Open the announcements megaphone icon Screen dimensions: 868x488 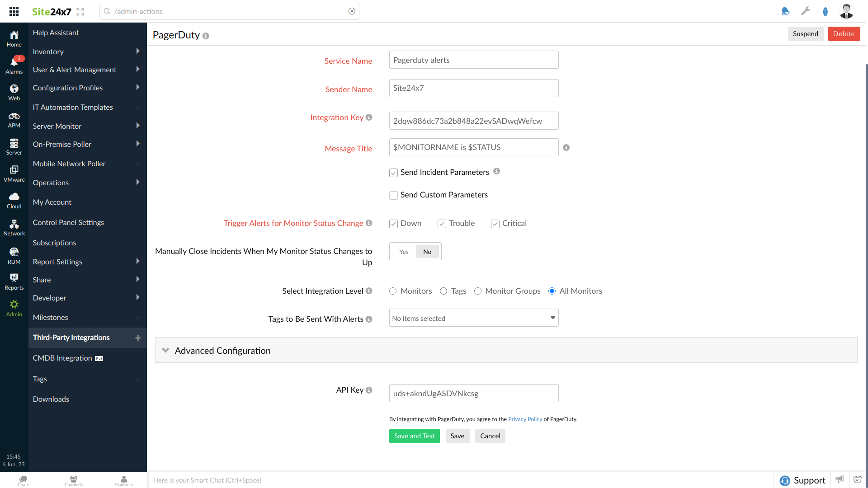coord(840,479)
